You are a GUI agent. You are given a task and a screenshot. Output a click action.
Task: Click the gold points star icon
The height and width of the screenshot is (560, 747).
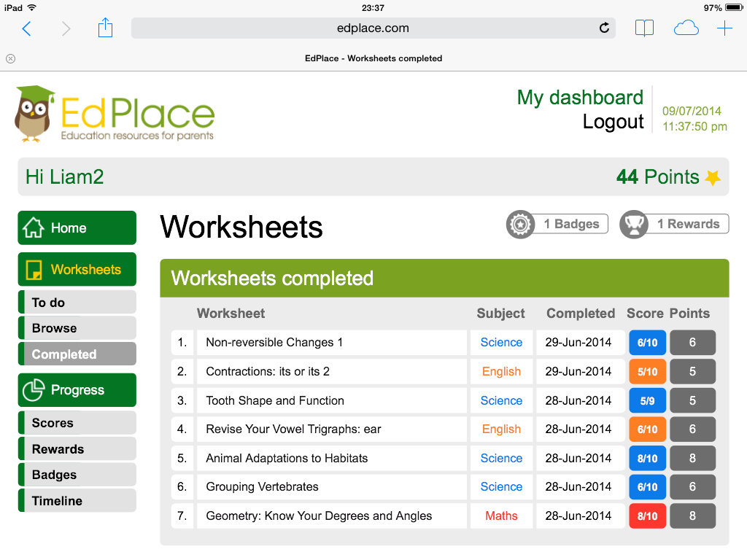point(713,177)
